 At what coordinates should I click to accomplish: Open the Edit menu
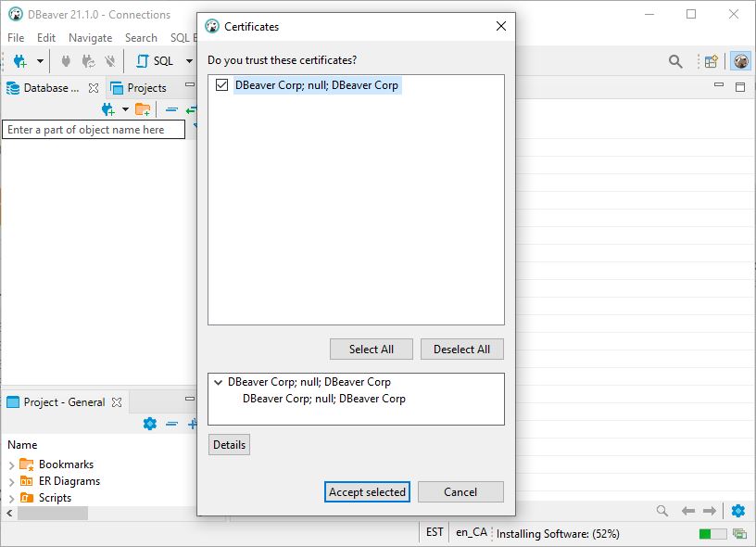pos(46,38)
